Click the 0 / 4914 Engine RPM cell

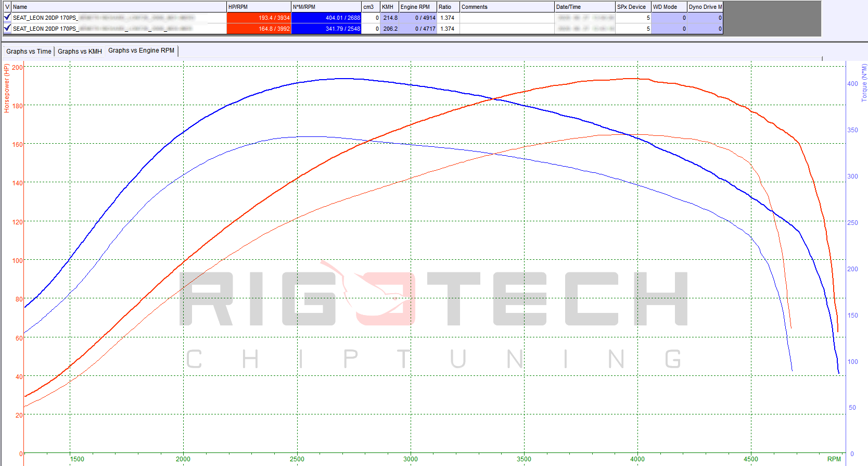pos(418,18)
